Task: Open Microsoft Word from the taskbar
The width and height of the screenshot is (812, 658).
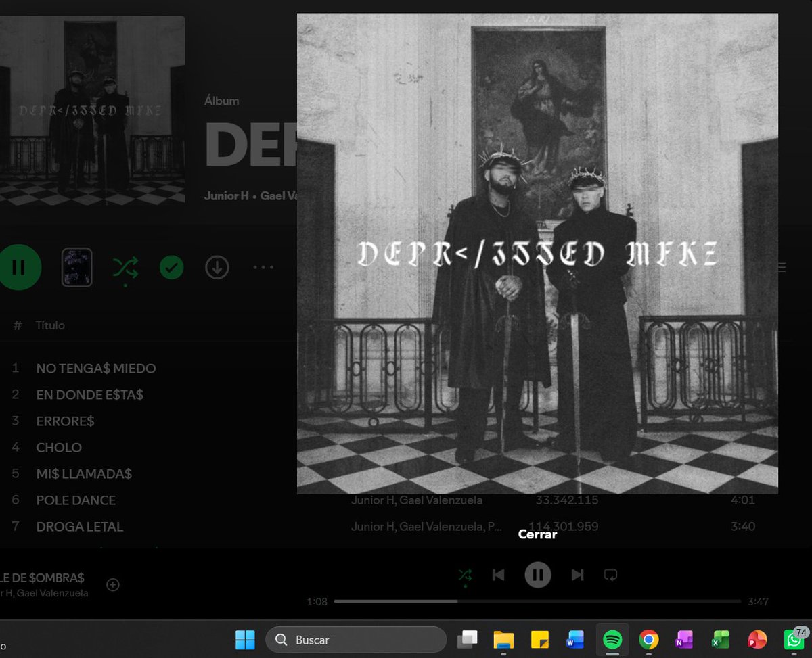Action: click(576, 640)
